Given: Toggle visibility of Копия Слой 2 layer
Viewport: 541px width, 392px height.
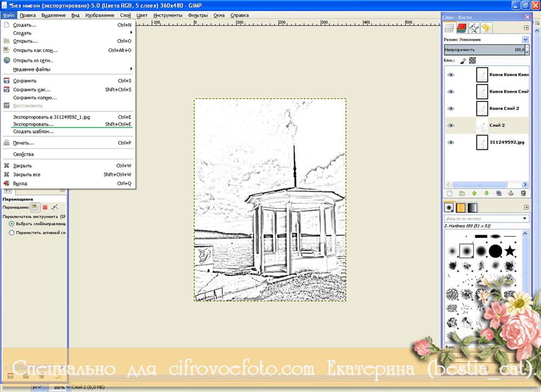Looking at the screenshot, I should point(451,109).
